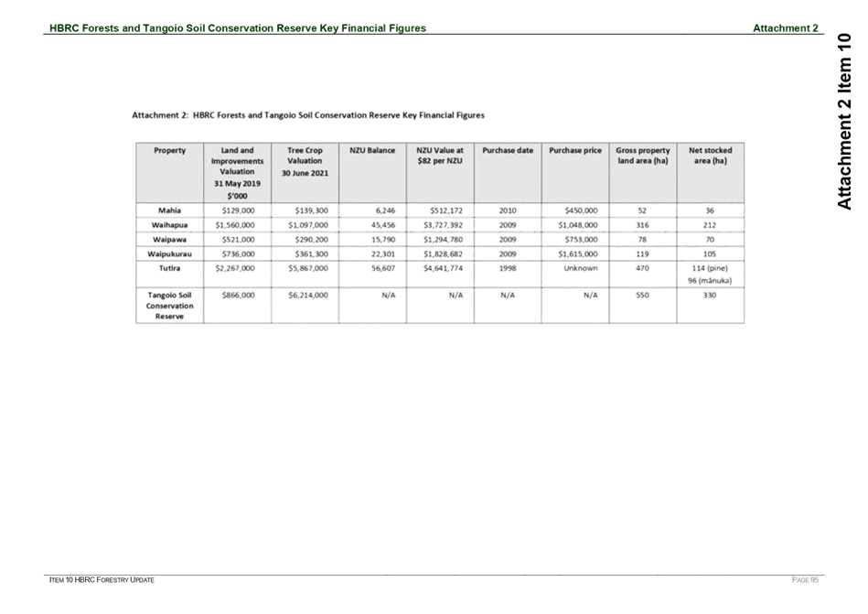
Task: Click Tangoio gross land area '550'
Action: 642,295
